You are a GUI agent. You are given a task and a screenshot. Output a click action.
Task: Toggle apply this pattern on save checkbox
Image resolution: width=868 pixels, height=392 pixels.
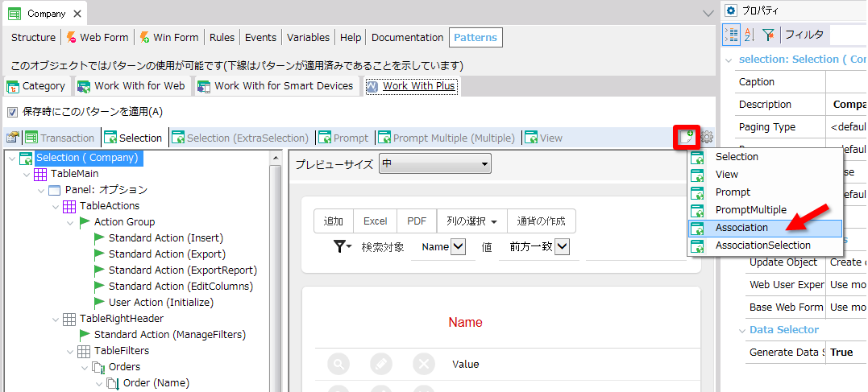12,112
